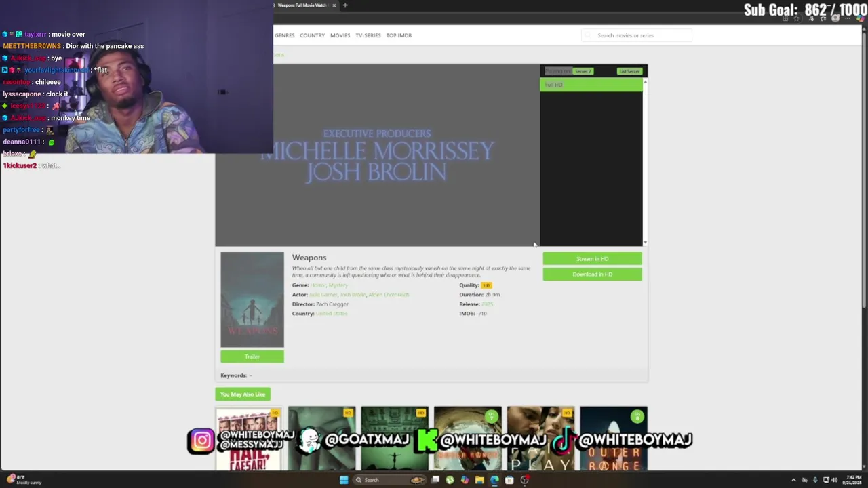
Task: Open TOP IMDB page
Action: click(x=399, y=35)
